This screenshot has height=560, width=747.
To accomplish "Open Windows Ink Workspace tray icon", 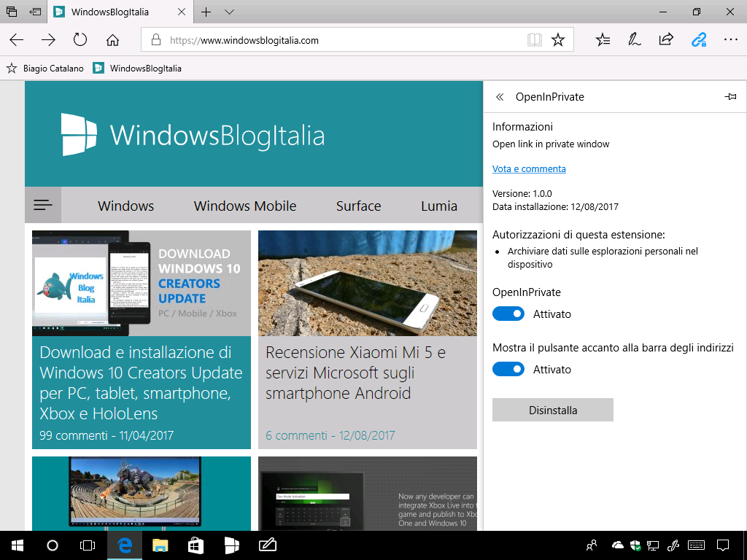I will pos(673,545).
